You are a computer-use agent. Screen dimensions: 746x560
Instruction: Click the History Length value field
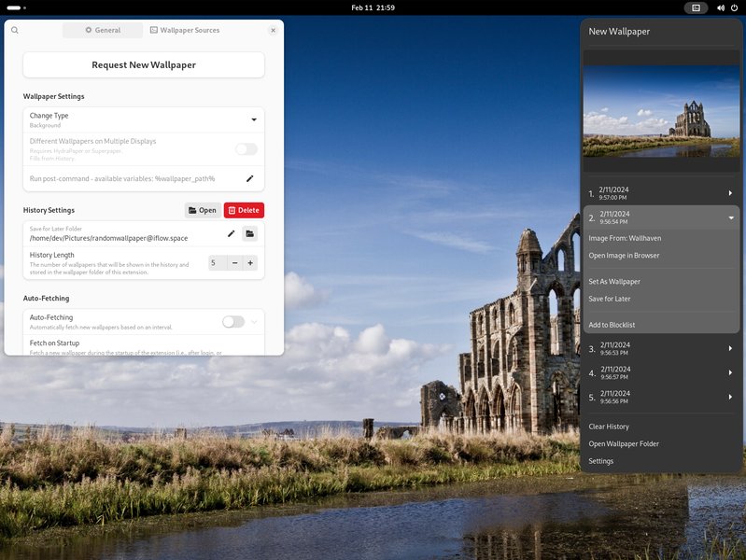(x=218, y=262)
